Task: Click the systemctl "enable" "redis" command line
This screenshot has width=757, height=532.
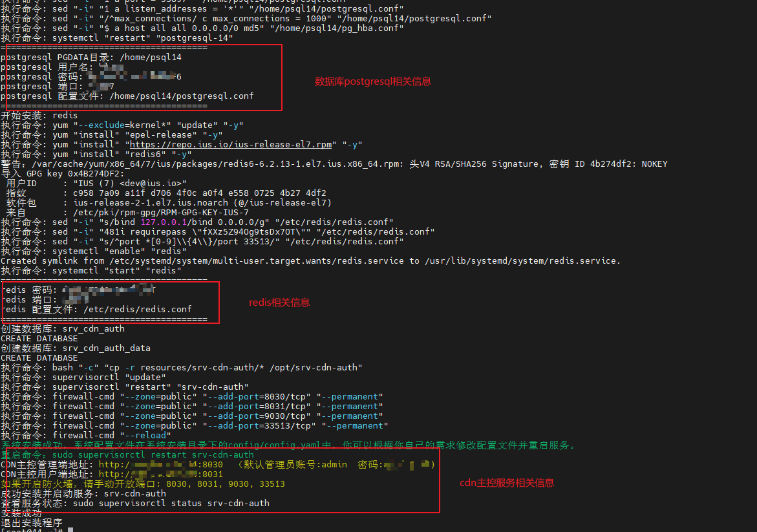Action: 94,251
